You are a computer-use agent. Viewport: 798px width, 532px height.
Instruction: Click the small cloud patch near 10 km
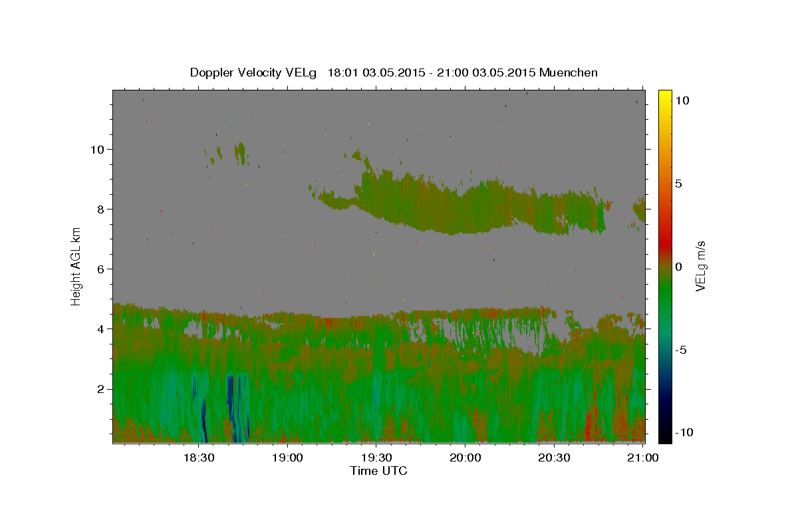[239, 153]
